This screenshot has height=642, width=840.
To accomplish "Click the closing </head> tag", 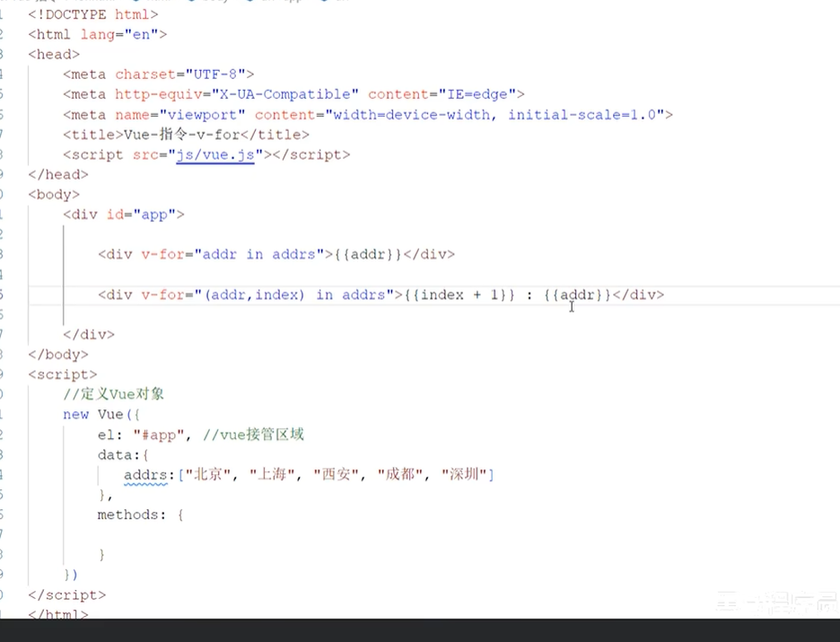I will click(58, 175).
